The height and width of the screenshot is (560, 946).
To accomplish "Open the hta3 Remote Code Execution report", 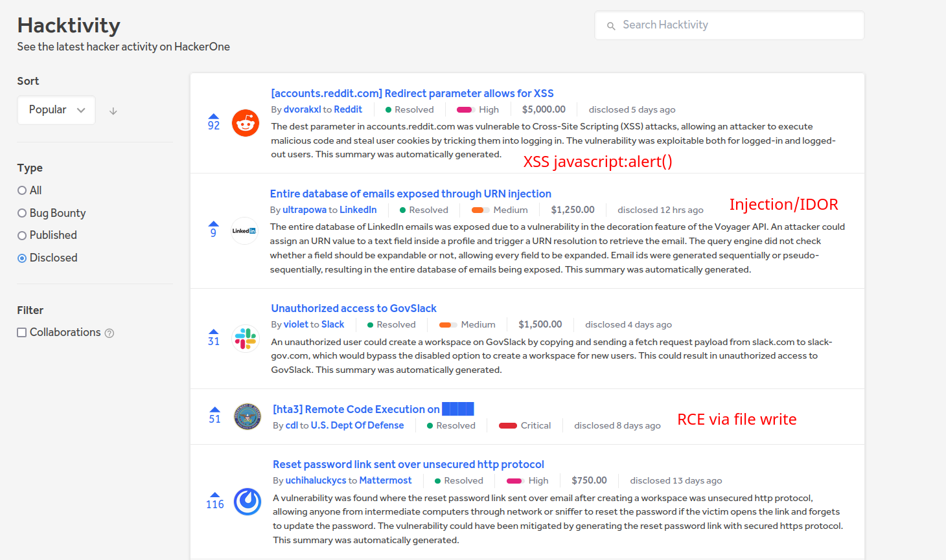I will [373, 409].
